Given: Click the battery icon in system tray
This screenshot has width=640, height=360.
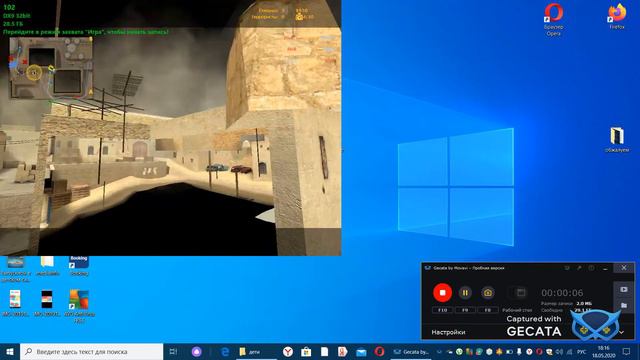Looking at the screenshot, I should [x=509, y=352].
